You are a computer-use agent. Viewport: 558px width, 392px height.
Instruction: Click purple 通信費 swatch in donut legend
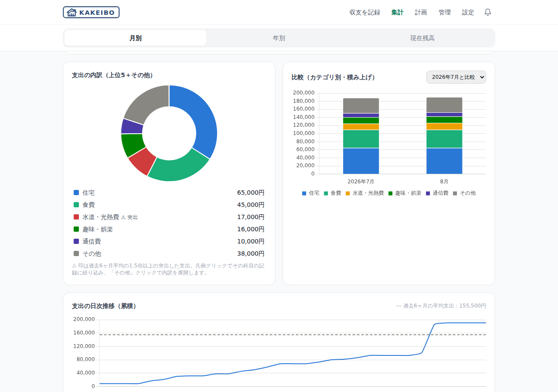click(x=76, y=241)
